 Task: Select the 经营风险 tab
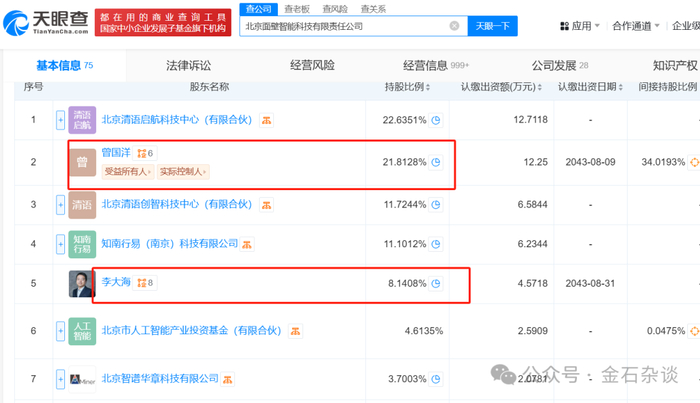312,66
